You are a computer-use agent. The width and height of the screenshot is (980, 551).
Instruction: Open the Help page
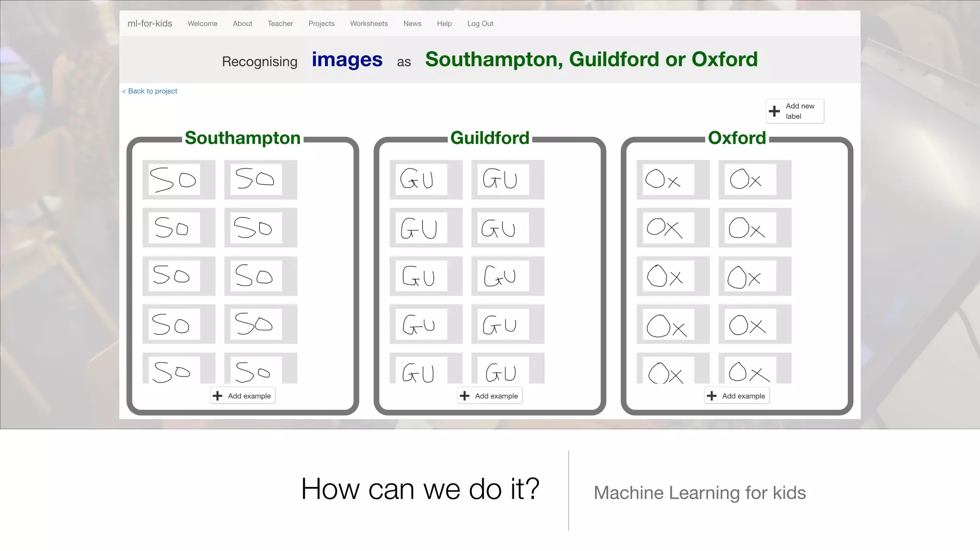point(445,23)
